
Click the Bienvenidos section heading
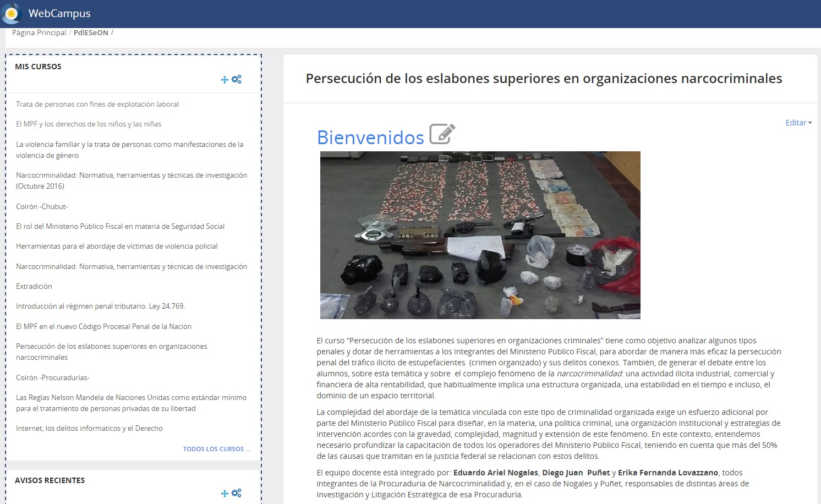[x=370, y=137]
